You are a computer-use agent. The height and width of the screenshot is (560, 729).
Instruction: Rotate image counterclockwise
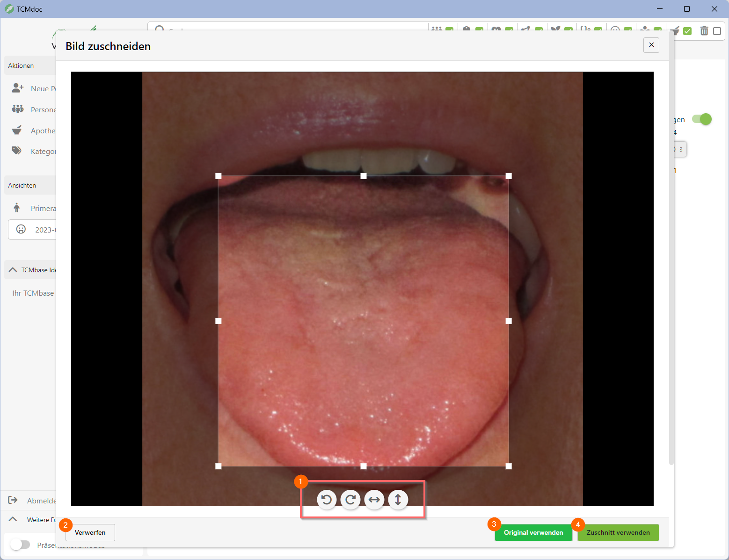327,500
